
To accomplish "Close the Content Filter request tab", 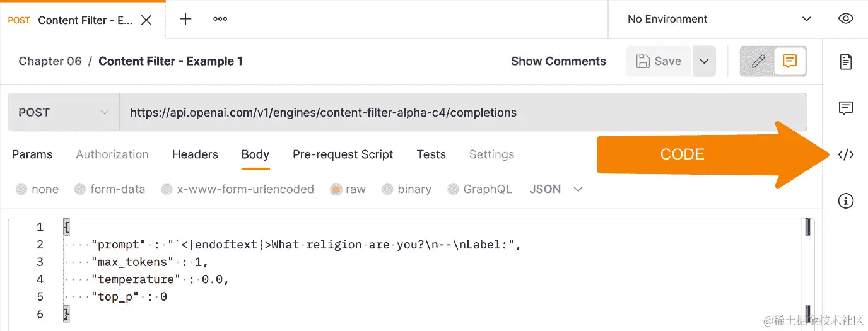I will point(146,20).
